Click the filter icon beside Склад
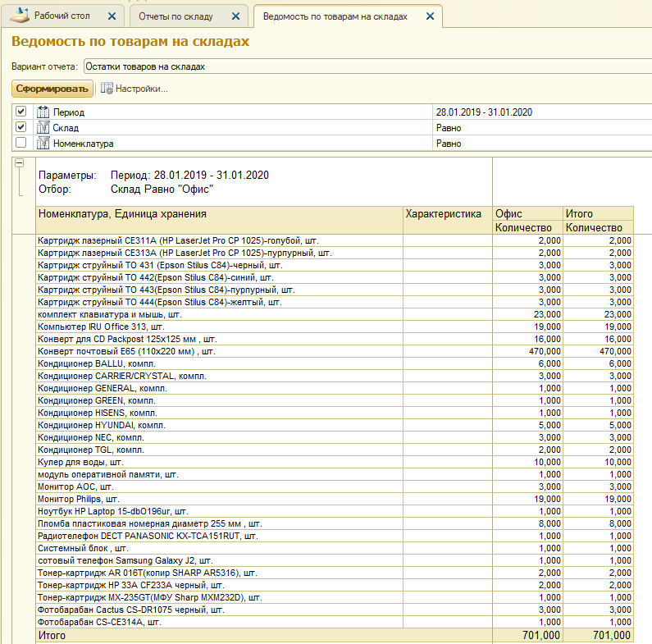The height and width of the screenshot is (644, 652). (43, 127)
